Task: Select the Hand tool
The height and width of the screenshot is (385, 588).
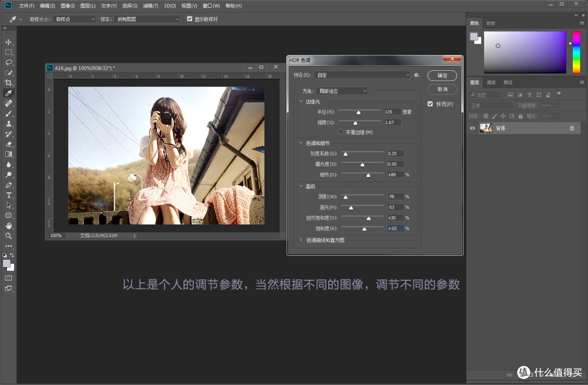Action: coord(8,225)
